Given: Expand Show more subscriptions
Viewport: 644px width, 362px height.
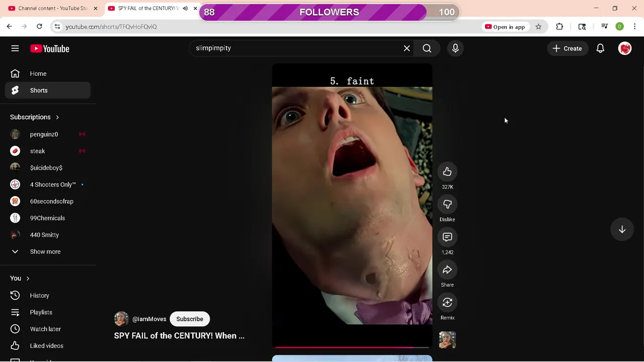Looking at the screenshot, I should pyautogui.click(x=48, y=251).
